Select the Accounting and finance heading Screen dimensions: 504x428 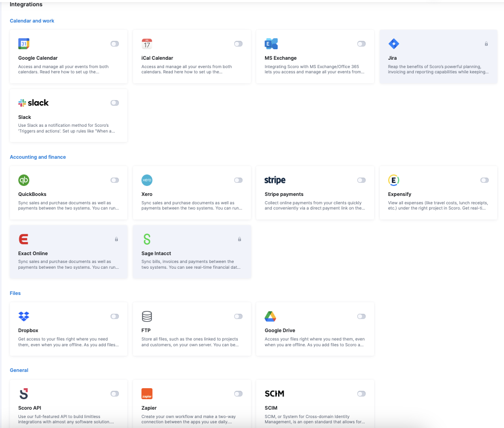click(x=38, y=157)
